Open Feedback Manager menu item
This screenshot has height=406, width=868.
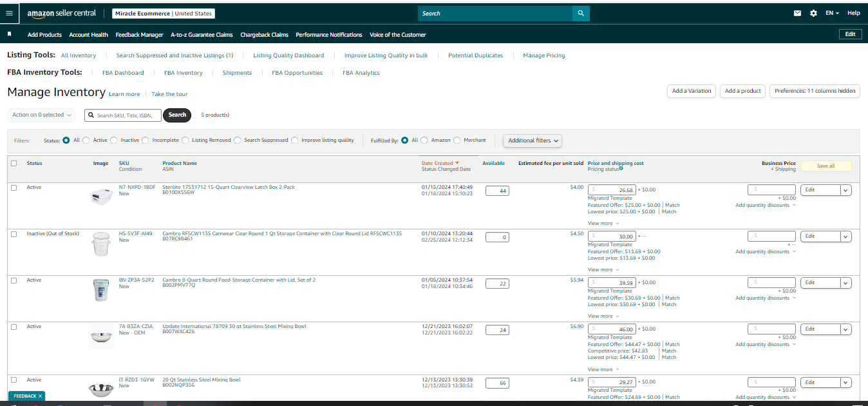139,35
